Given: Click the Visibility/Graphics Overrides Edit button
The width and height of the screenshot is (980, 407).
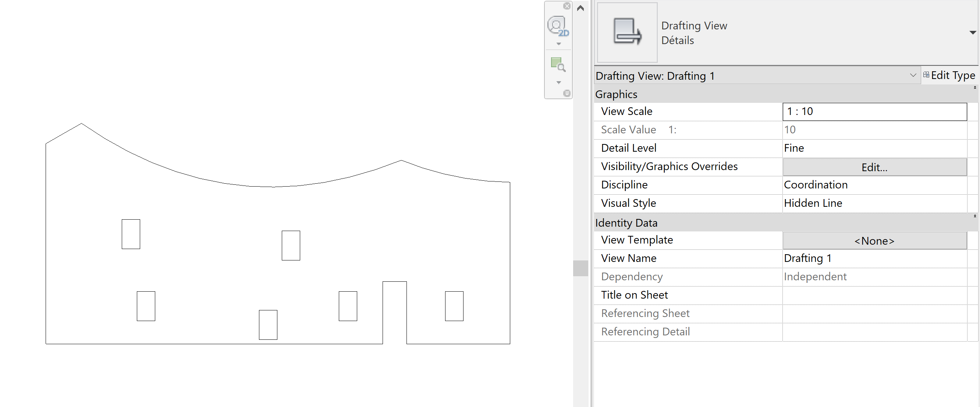Looking at the screenshot, I should pyautogui.click(x=874, y=167).
